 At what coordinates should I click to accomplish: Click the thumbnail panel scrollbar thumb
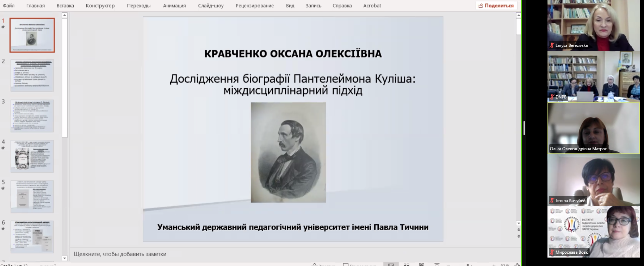pos(64,77)
